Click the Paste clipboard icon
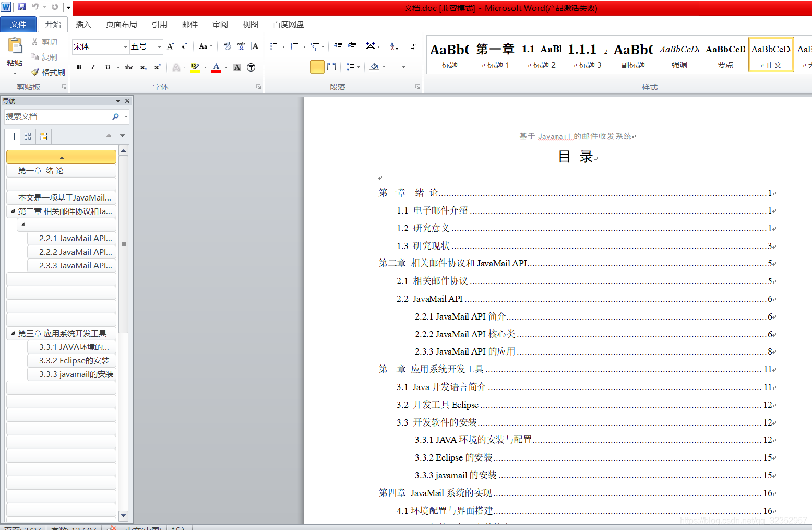 pyautogui.click(x=15, y=46)
